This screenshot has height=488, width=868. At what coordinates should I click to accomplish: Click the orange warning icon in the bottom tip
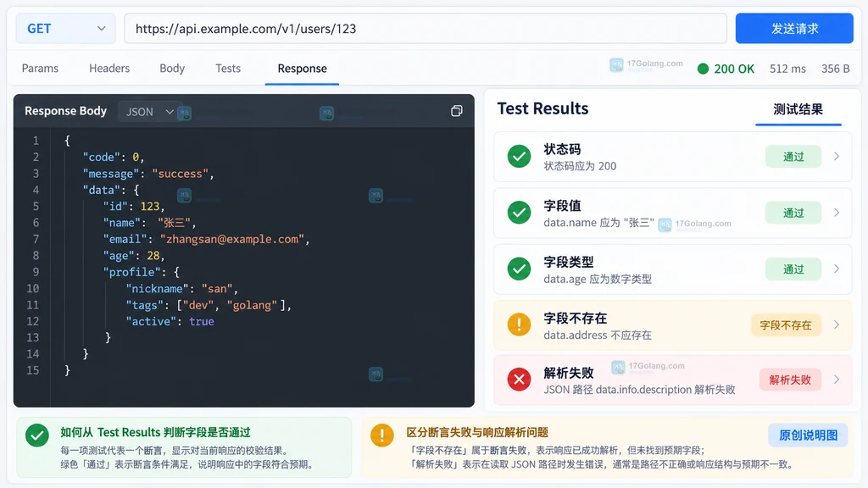[x=382, y=435]
